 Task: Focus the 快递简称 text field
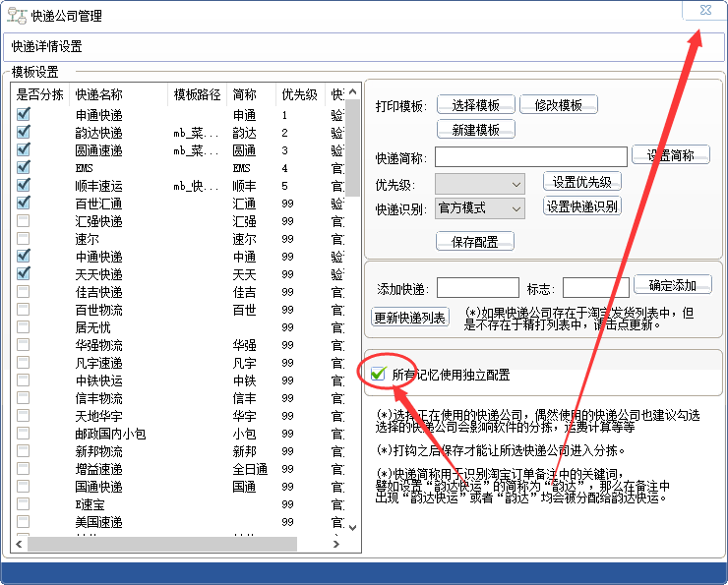[x=530, y=157]
